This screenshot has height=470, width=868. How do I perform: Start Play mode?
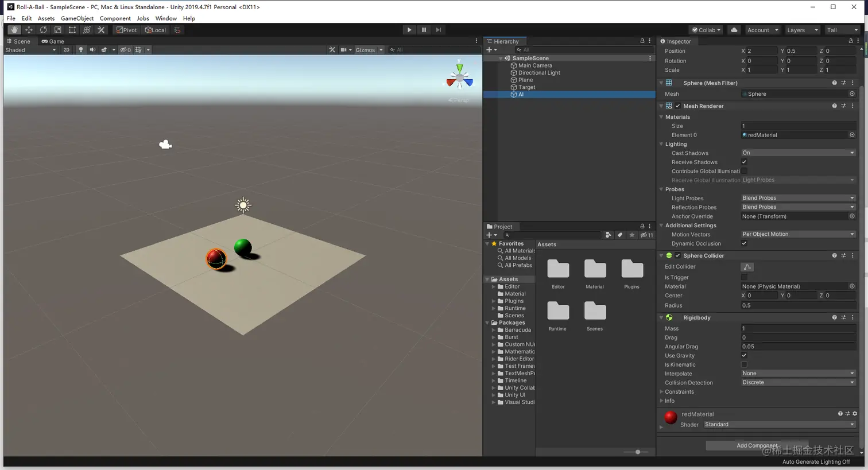coord(409,30)
